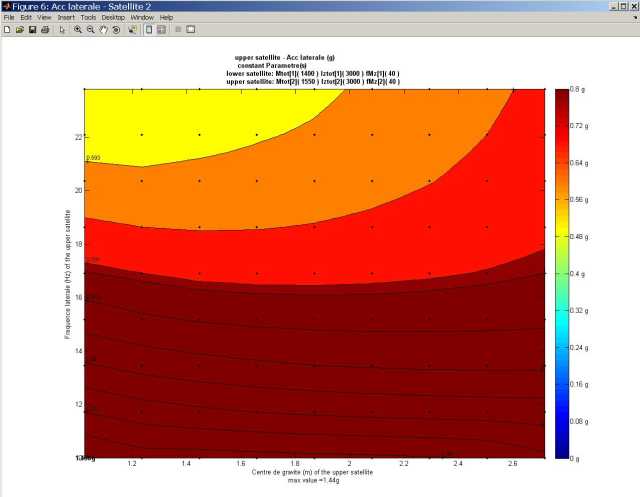The width and height of the screenshot is (640, 497).
Task: Click the colorbar on the right side
Action: (x=560, y=272)
